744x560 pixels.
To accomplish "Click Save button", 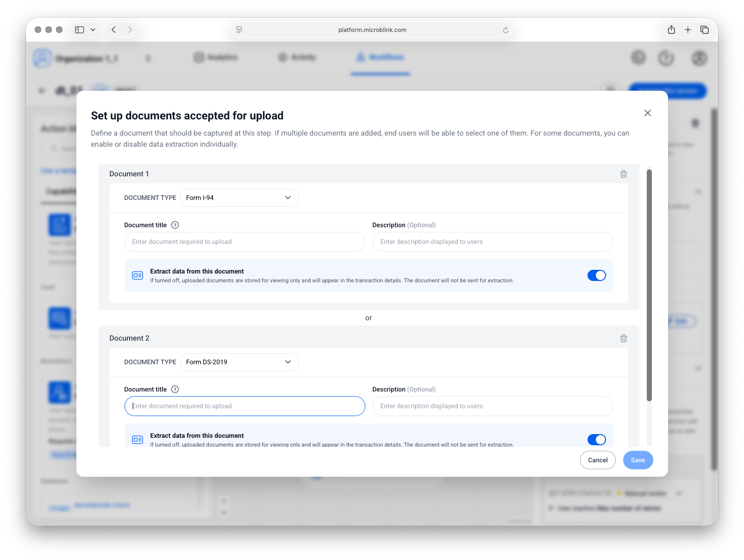I will [x=638, y=460].
